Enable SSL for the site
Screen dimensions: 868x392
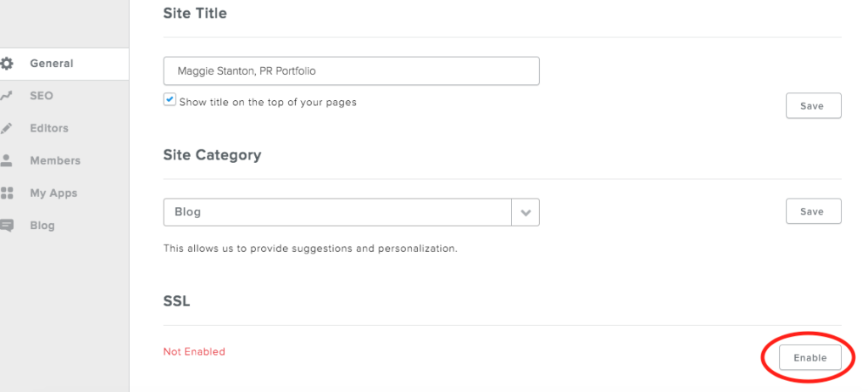tap(810, 357)
